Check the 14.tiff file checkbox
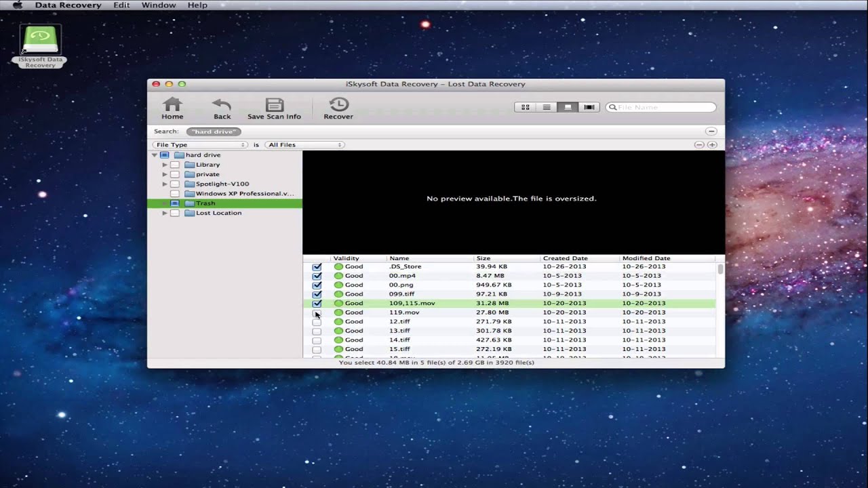Viewport: 868px width, 488px height. coord(317,340)
